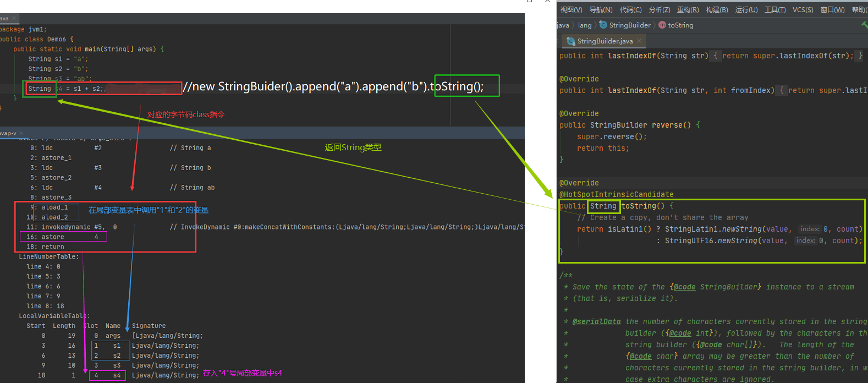Click bytecode line '2: astore_1'
Screen dimensions: 868x383
[x=51, y=158]
